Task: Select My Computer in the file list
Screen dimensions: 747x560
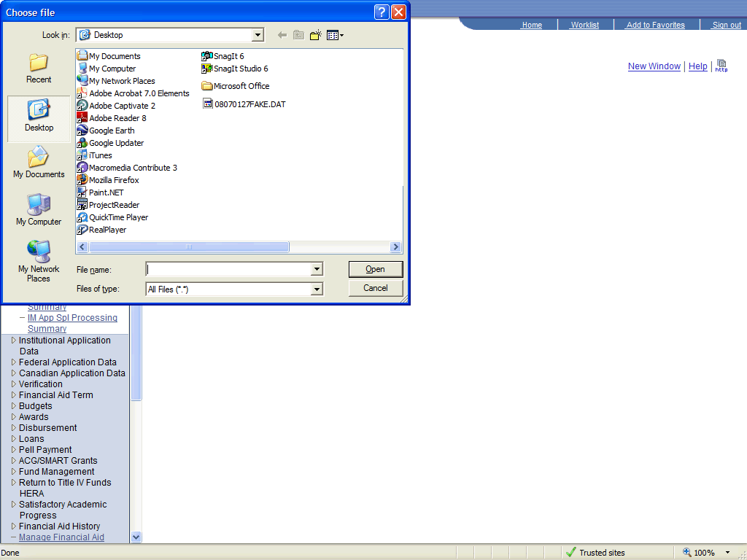Action: 107,68
